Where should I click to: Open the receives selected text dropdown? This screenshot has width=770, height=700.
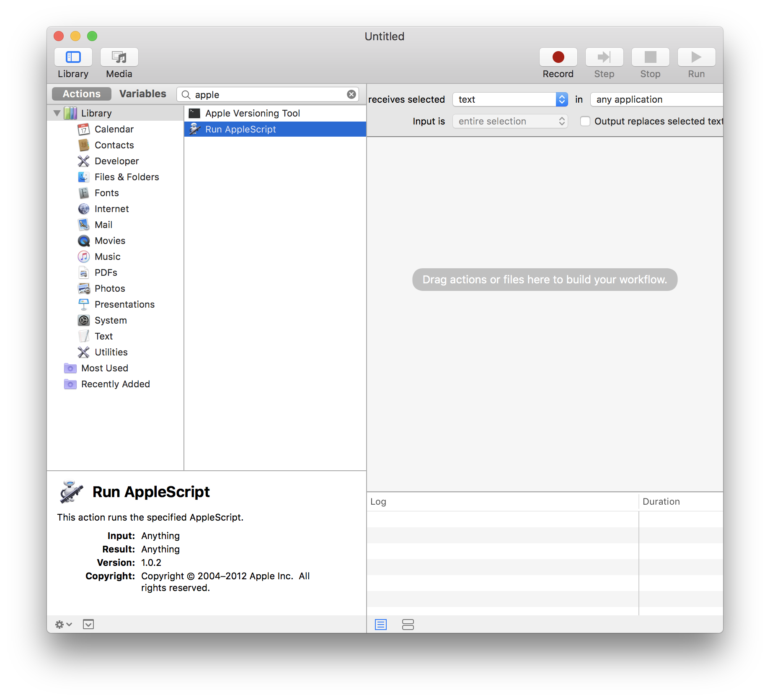point(510,99)
